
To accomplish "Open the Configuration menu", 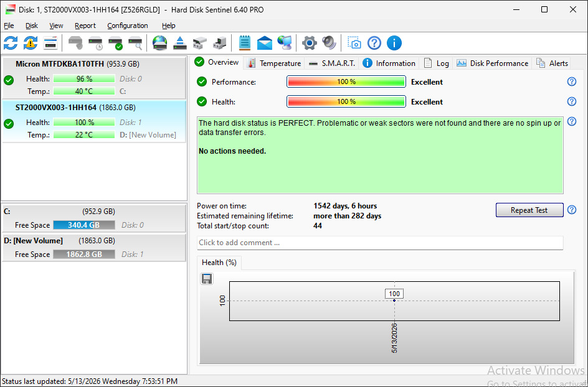I will pyautogui.click(x=128, y=26).
